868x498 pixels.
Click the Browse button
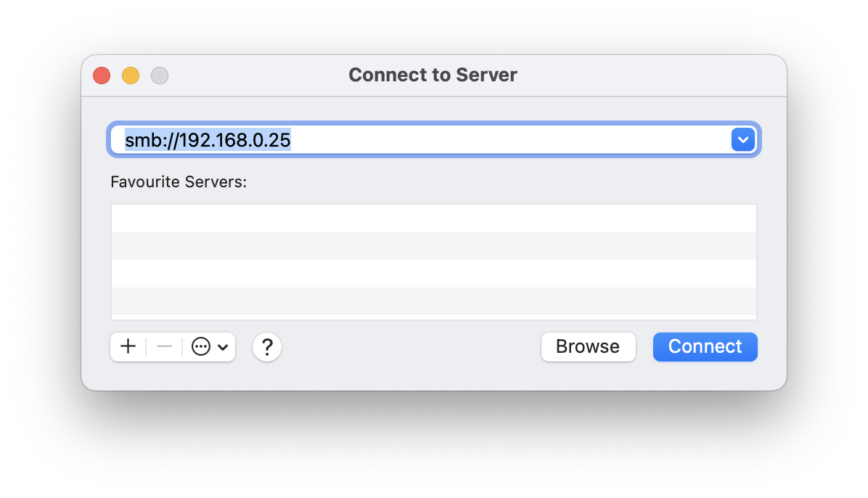[588, 347]
